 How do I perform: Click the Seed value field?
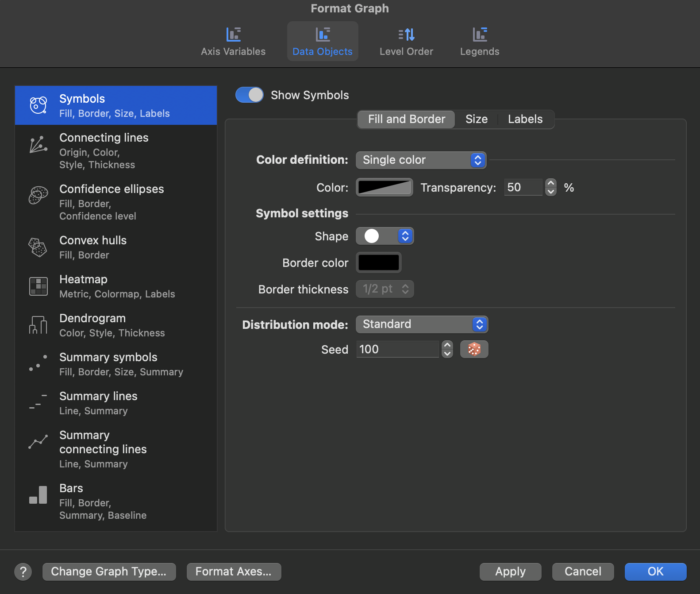397,349
